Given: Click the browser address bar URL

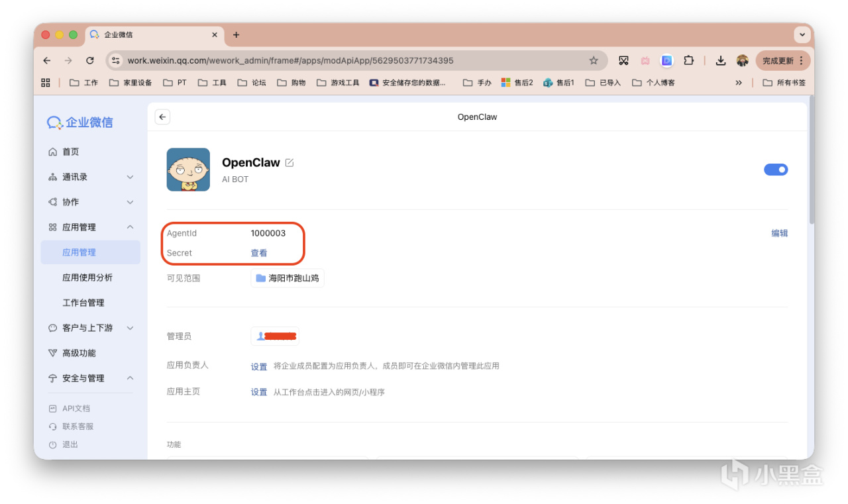Looking at the screenshot, I should click(290, 60).
